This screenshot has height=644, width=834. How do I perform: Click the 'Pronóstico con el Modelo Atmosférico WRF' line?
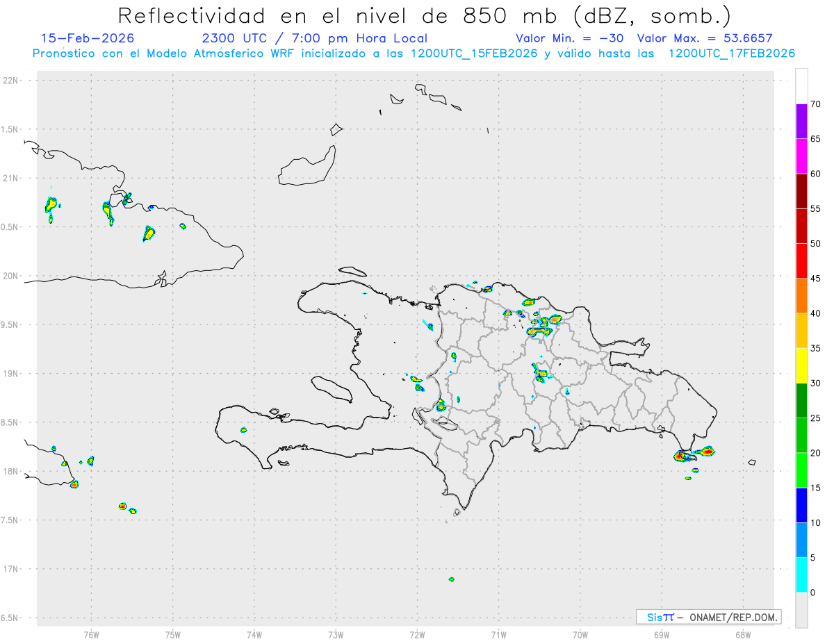414,53
